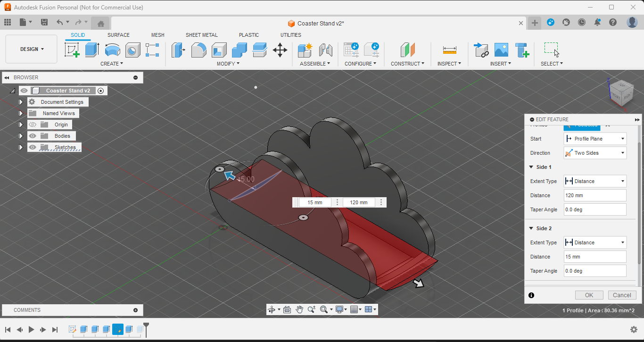Click the Cancel button
Image resolution: width=644 pixels, height=342 pixels.
(622, 295)
